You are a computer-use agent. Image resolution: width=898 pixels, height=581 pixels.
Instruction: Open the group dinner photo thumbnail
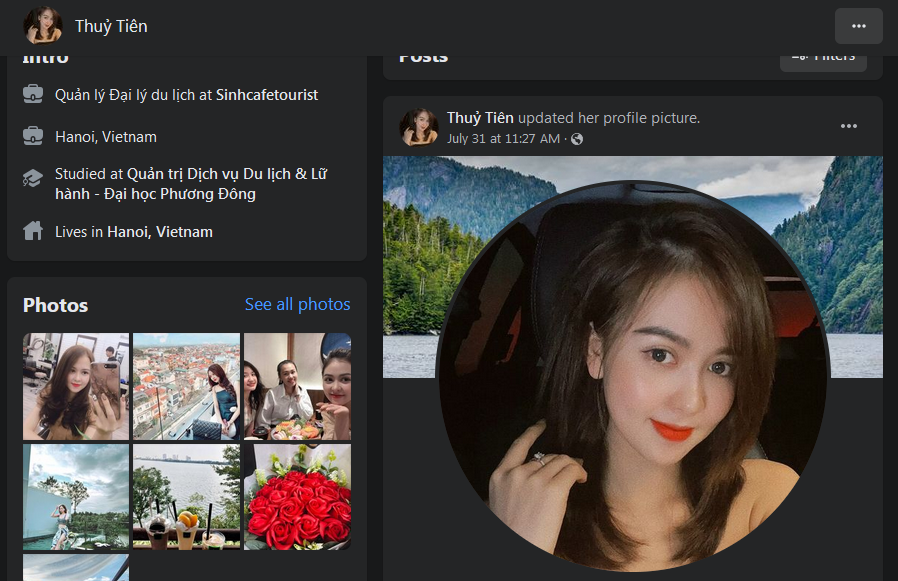click(297, 386)
